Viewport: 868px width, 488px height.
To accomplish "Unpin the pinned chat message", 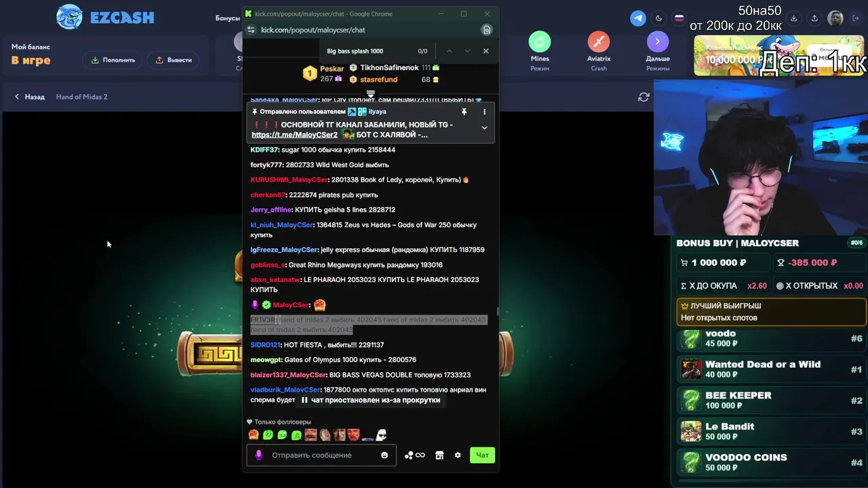I will tap(465, 112).
